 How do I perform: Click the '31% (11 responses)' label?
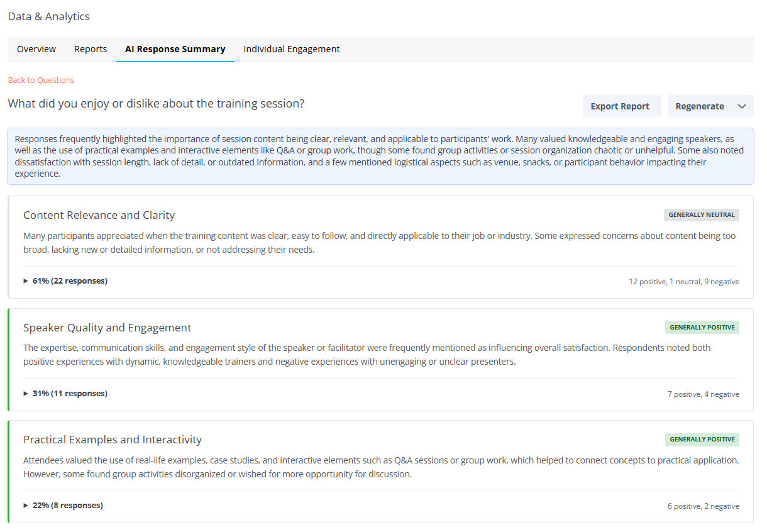point(70,394)
